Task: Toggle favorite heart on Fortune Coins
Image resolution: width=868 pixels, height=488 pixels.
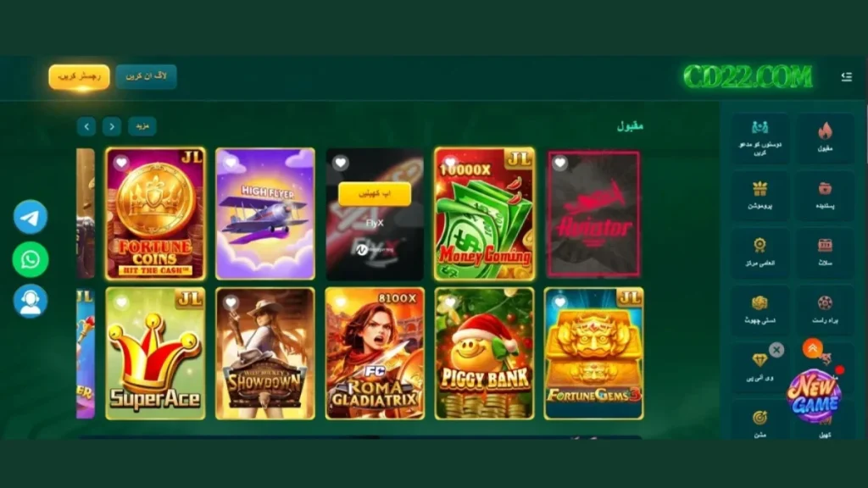Action: point(121,162)
